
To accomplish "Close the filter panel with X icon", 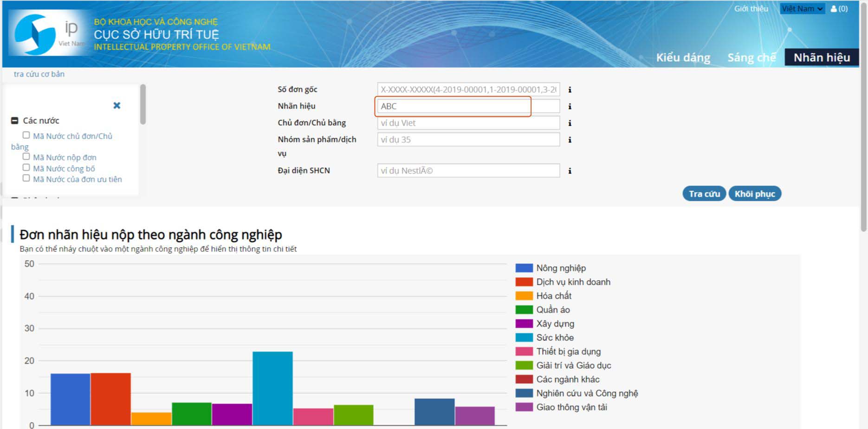I will [x=117, y=105].
